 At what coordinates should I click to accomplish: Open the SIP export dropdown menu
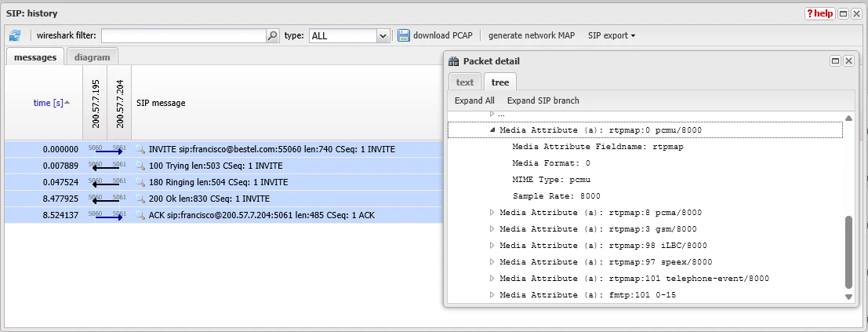pyautogui.click(x=611, y=35)
